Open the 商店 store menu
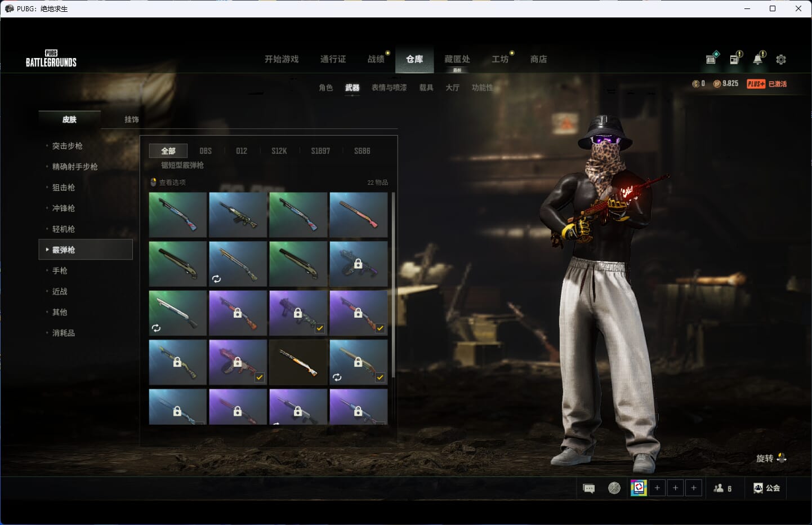Viewport: 812px width, 525px height. [x=539, y=59]
